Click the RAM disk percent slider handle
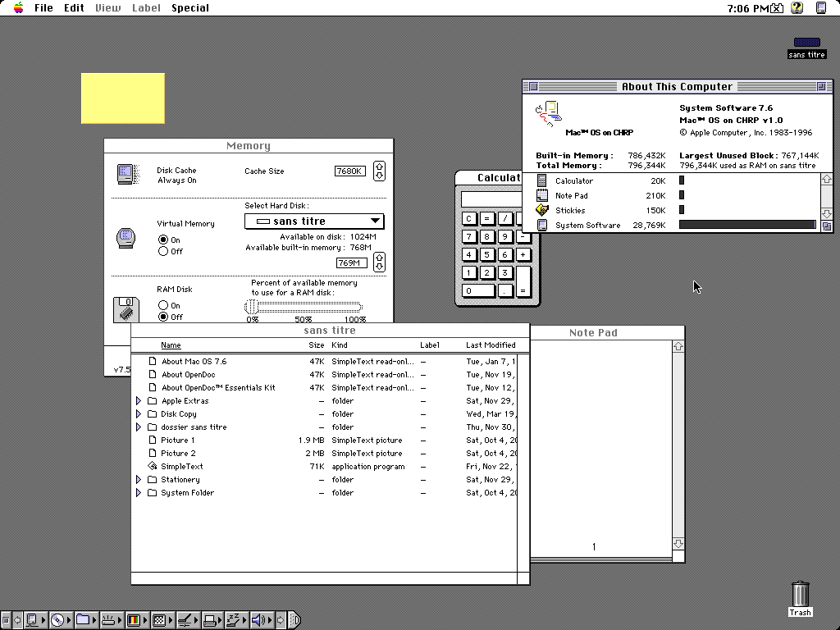This screenshot has width=840, height=630. click(253, 307)
